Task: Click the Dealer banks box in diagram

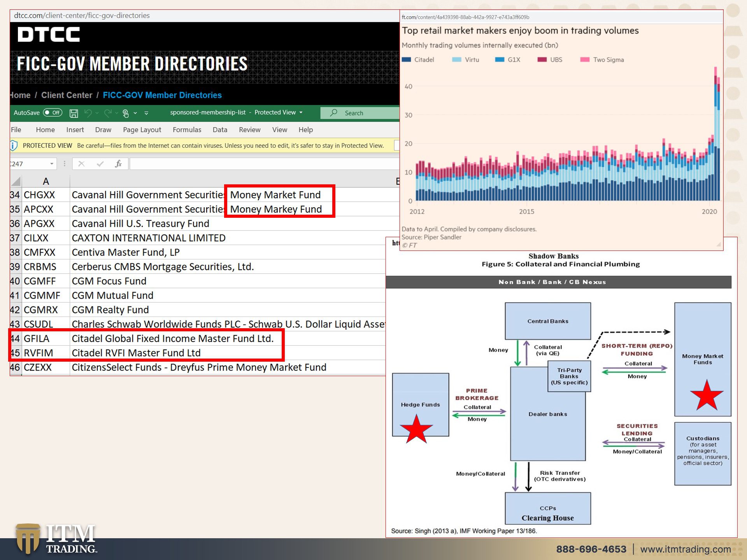Action: pos(548,414)
